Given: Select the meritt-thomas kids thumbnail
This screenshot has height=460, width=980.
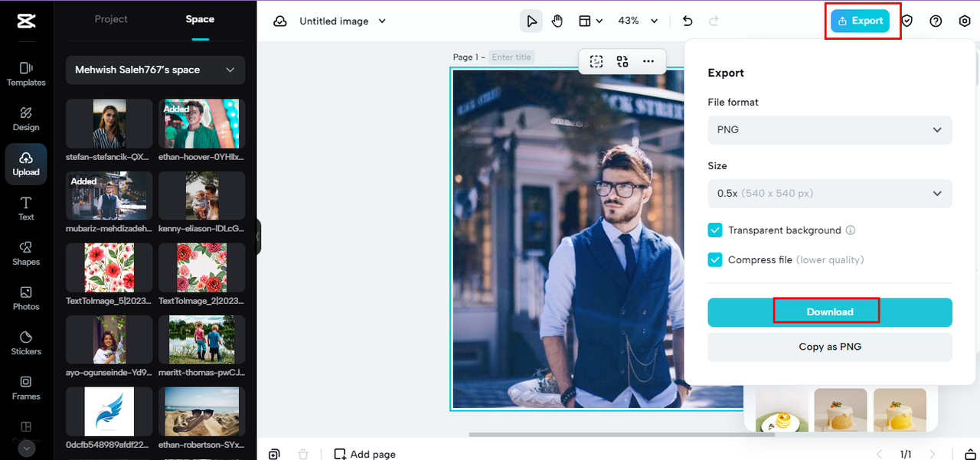Looking at the screenshot, I should [201, 340].
